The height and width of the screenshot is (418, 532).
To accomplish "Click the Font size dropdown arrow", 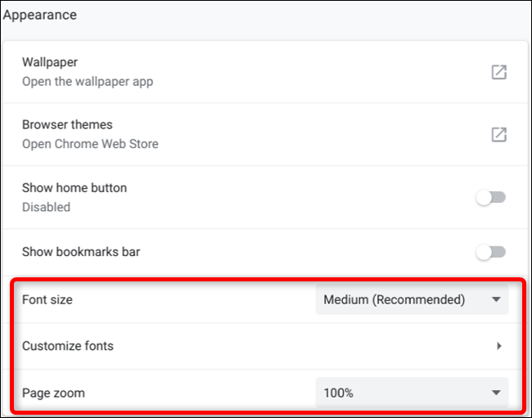I will pyautogui.click(x=496, y=299).
